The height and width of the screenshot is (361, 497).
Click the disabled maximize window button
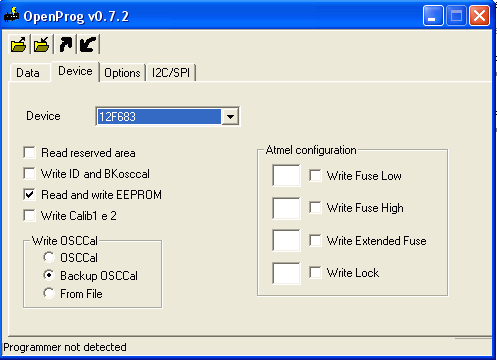[x=456, y=15]
